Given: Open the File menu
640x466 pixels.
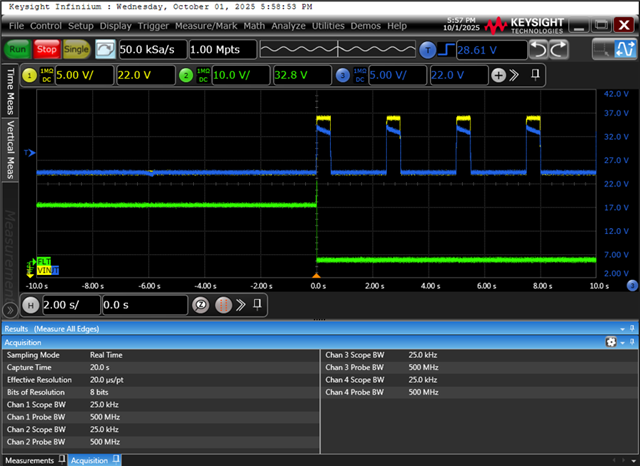Looking at the screenshot, I should click(16, 26).
